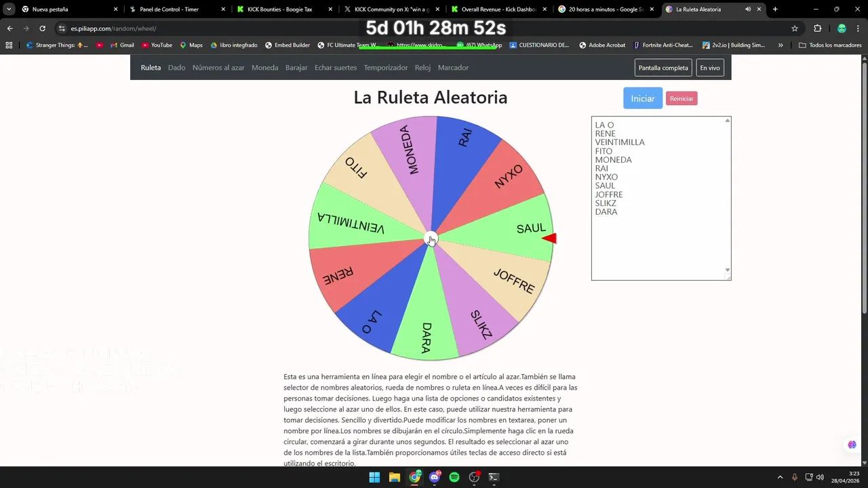Switch to the Panel de Control - Timer tab
This screenshot has height=488, width=868.
176,9
